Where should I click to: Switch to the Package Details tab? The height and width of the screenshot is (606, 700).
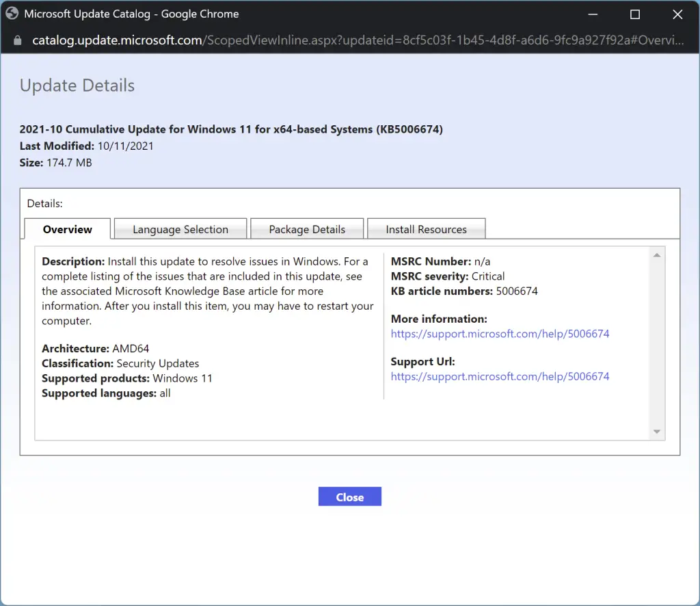click(x=307, y=229)
